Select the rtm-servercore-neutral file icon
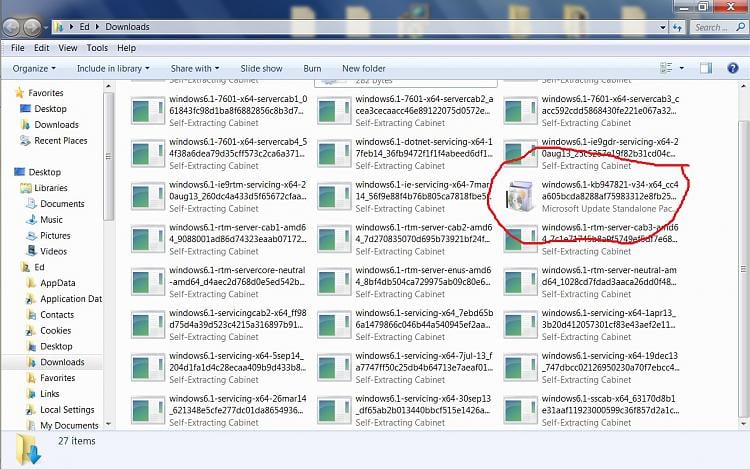This screenshot has width=750, height=469. (148, 282)
